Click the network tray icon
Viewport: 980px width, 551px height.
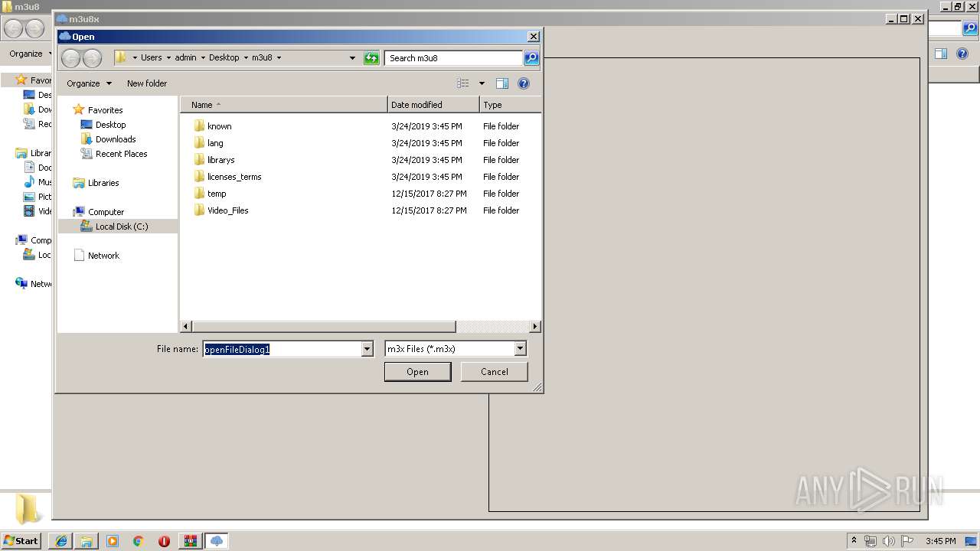coord(871,541)
